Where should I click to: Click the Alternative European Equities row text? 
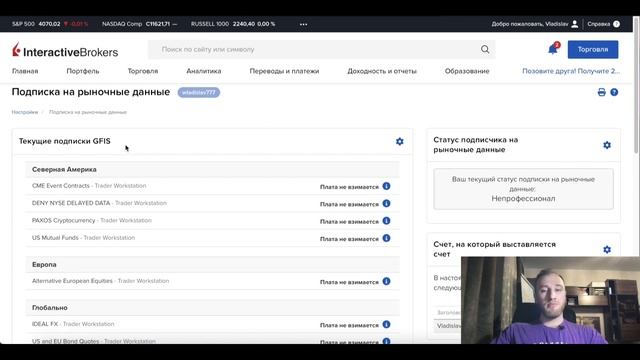(x=100, y=281)
